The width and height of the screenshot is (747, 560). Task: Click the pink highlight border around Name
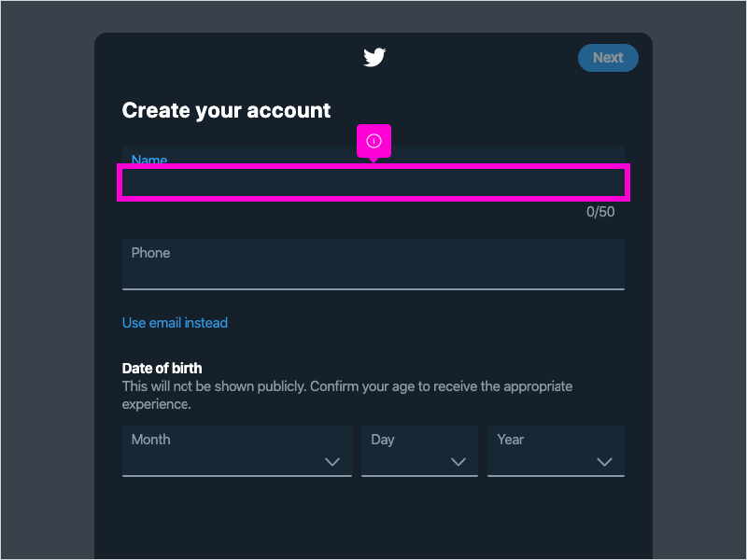click(x=373, y=166)
